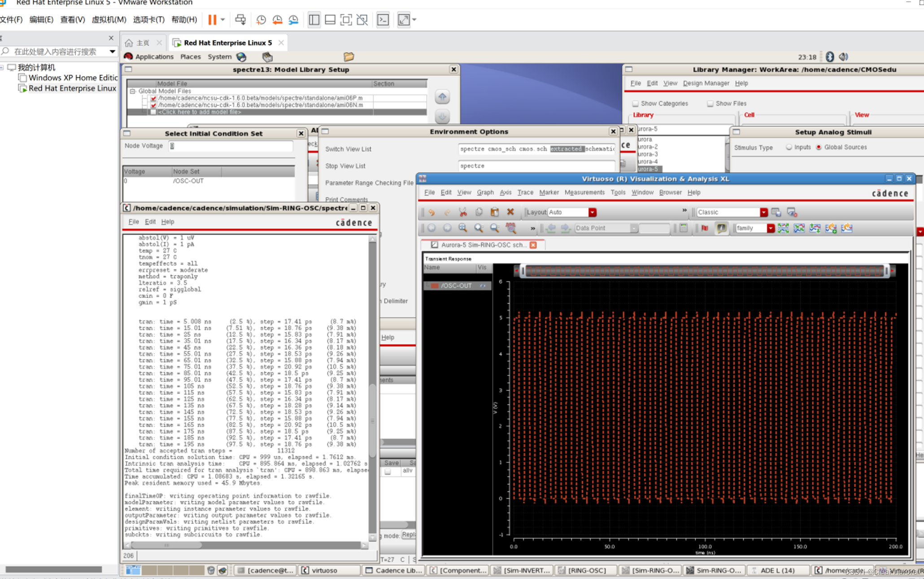Image resolution: width=924 pixels, height=579 pixels.
Task: Click the split strips graph icon
Action: pos(783,228)
